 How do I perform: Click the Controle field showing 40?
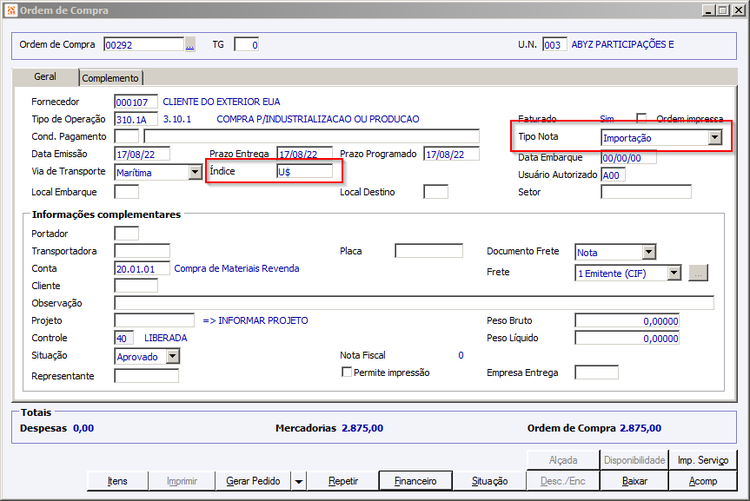pos(124,338)
